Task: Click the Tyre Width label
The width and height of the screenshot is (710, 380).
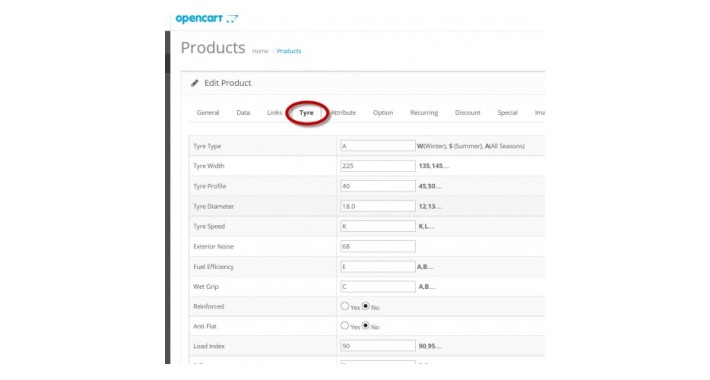Action: tap(209, 166)
